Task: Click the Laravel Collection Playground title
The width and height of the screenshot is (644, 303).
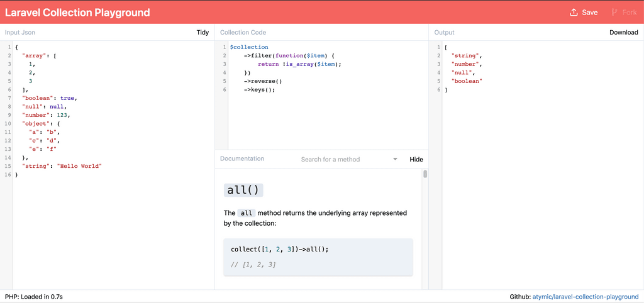Action: pyautogui.click(x=77, y=13)
